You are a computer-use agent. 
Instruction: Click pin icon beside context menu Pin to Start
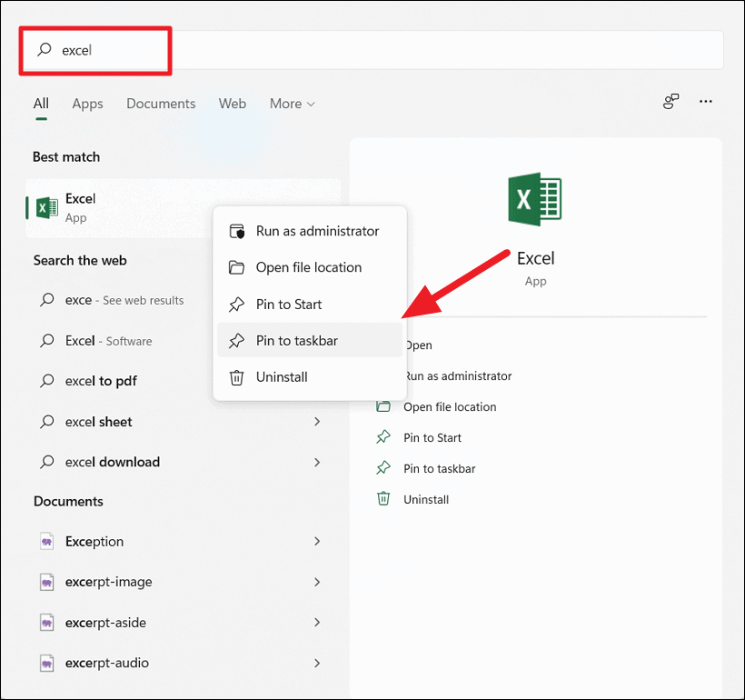click(236, 304)
